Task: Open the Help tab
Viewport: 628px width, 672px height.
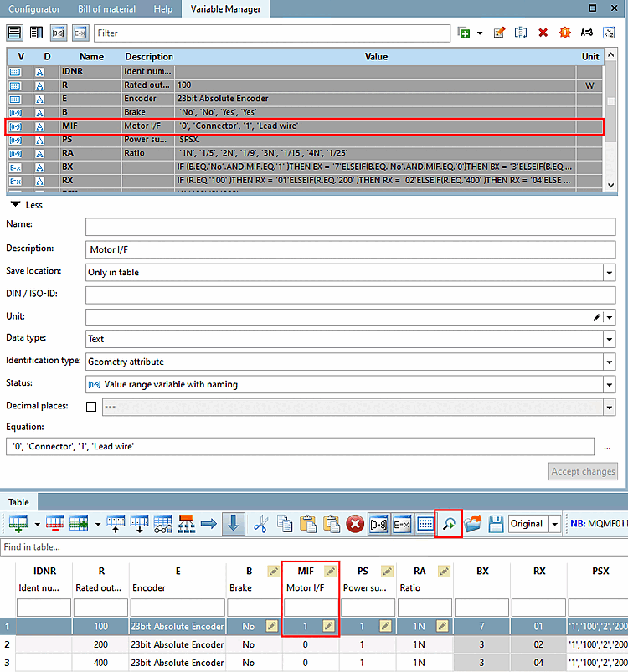Action: pyautogui.click(x=163, y=8)
